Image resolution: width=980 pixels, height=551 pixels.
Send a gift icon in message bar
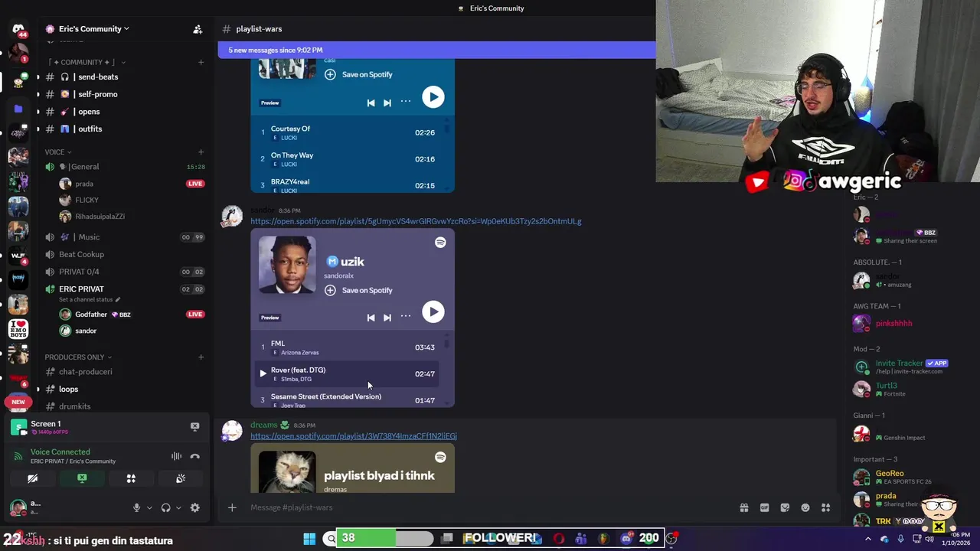tap(743, 507)
